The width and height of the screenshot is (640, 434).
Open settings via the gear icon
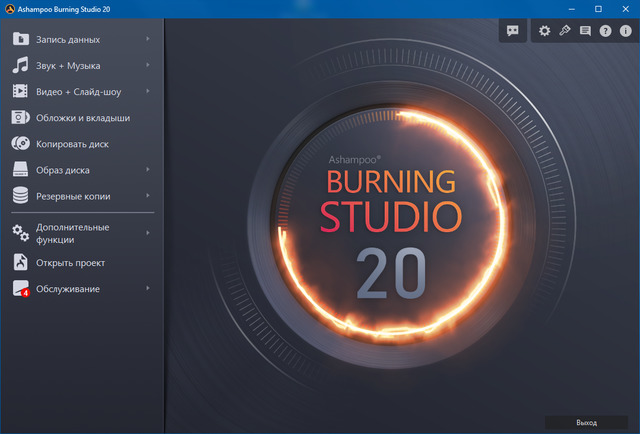coord(545,31)
